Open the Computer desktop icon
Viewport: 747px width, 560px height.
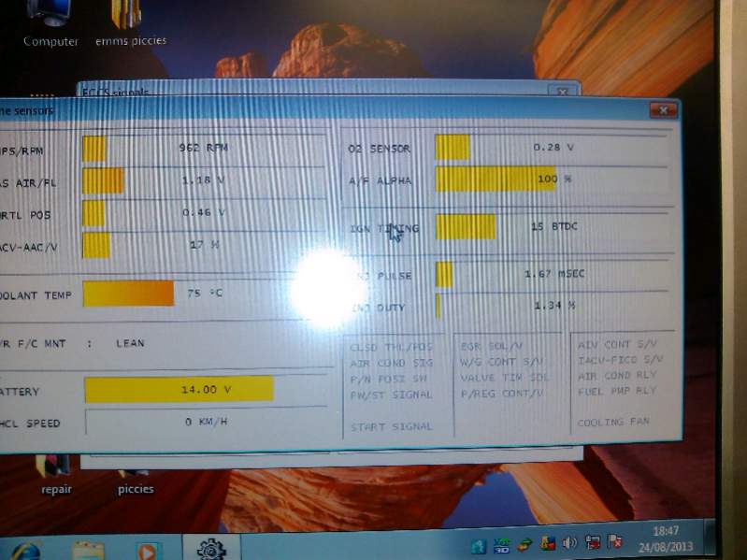click(50, 19)
